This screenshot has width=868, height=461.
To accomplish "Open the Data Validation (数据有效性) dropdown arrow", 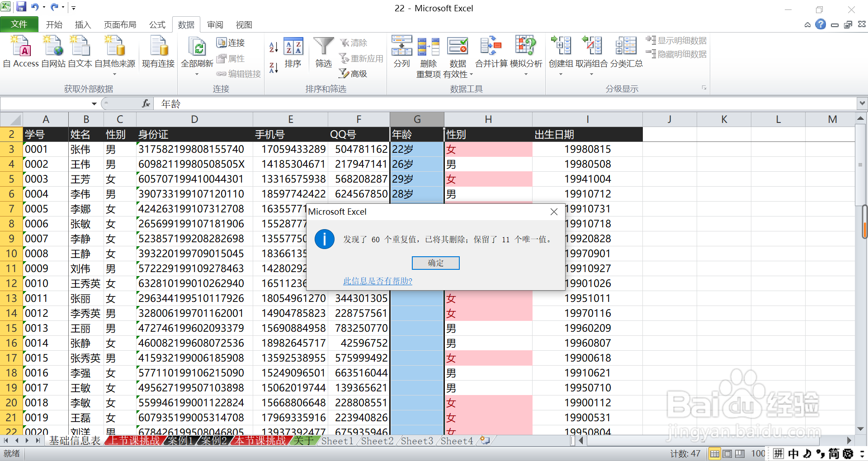I will click(472, 74).
